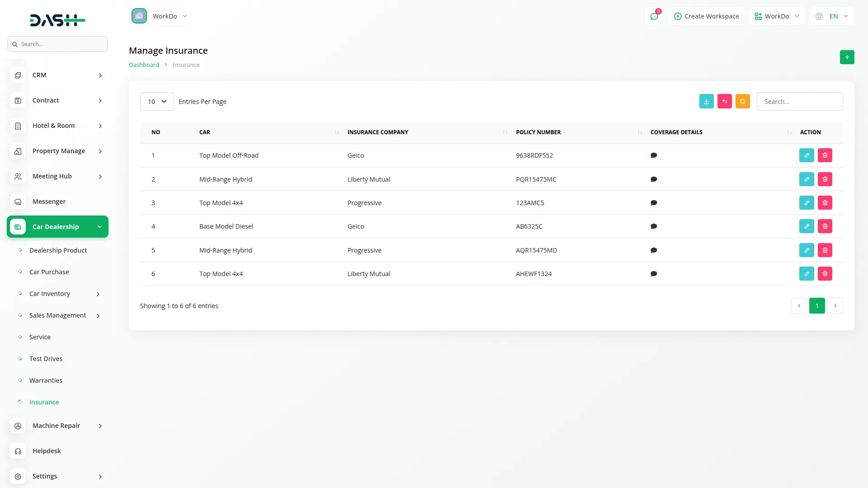
Task: Edit the Top Model Off-Road insurance row
Action: pyautogui.click(x=806, y=155)
